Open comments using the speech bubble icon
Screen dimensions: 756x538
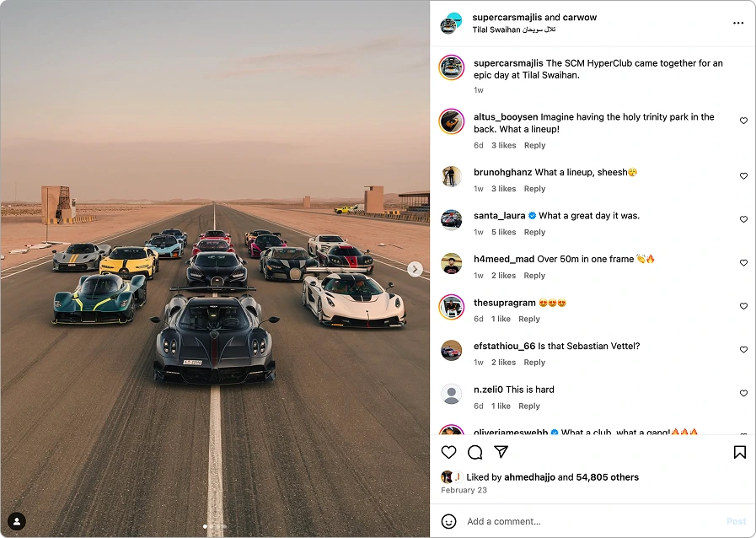[475, 452]
